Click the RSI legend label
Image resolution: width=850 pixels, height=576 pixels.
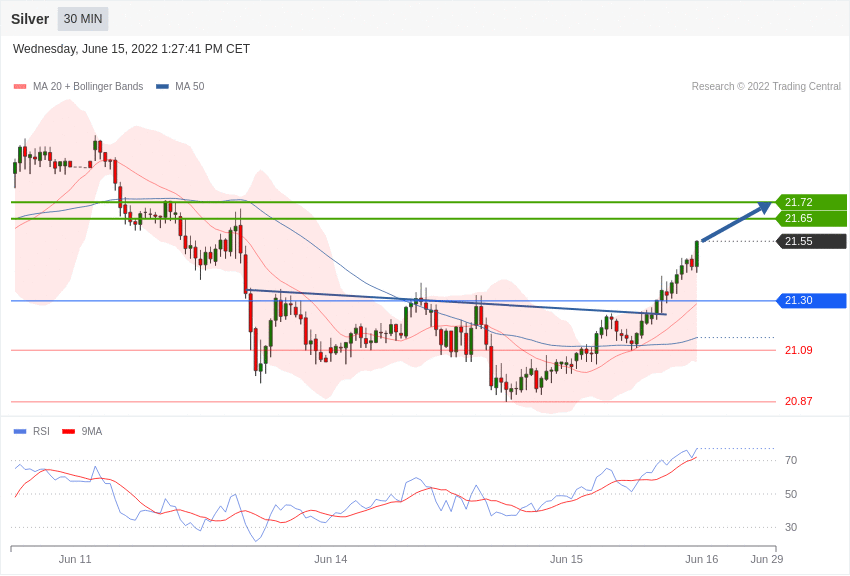(41, 432)
